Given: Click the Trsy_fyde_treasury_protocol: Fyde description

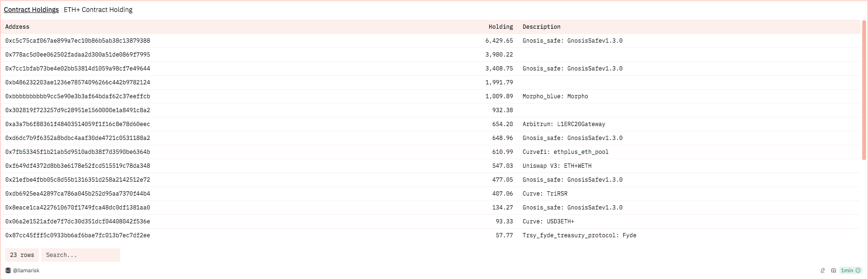Looking at the screenshot, I should [580, 235].
